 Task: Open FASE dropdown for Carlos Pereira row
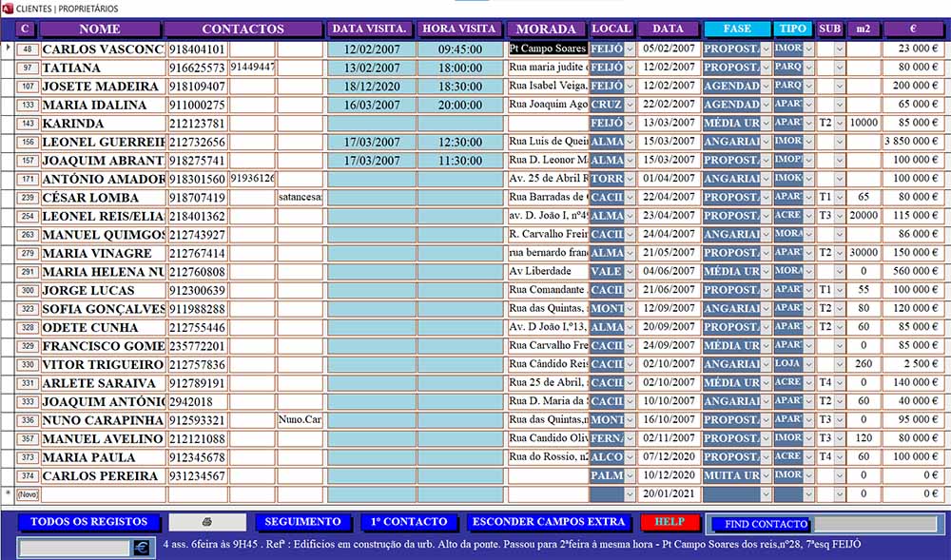[766, 475]
